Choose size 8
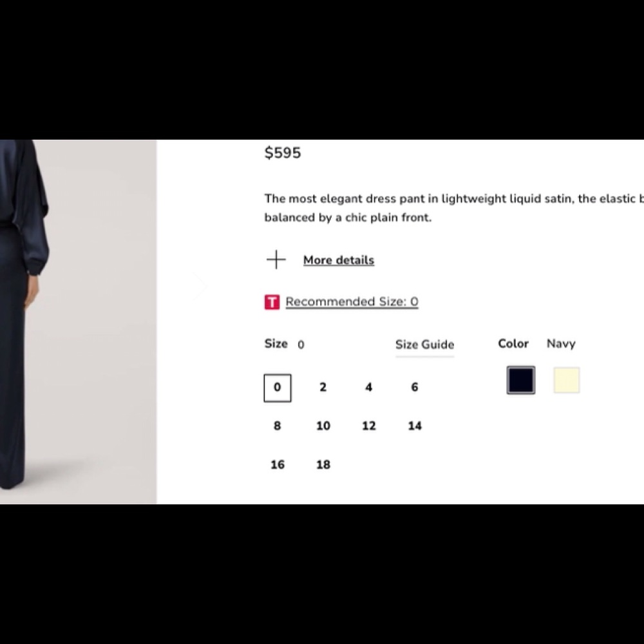Image resolution: width=644 pixels, height=644 pixels. tap(278, 426)
